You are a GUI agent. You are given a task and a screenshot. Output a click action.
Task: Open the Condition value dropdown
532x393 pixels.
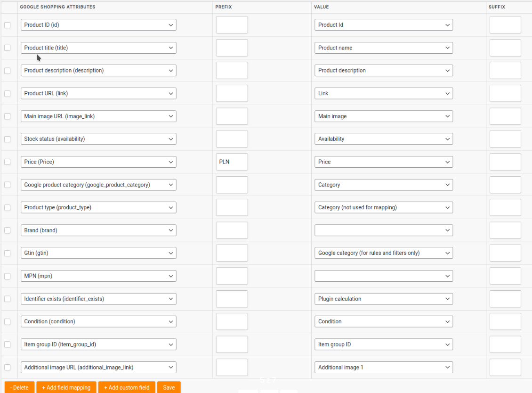click(384, 321)
